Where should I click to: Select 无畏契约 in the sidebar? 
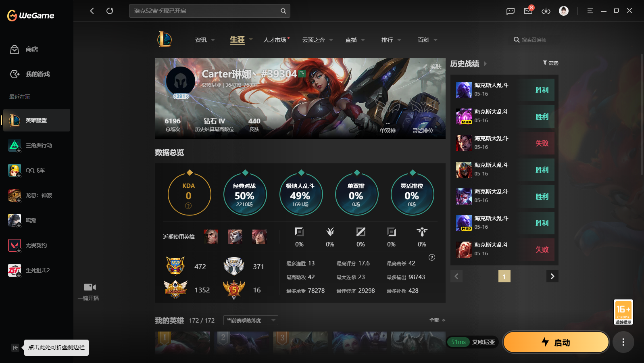click(37, 245)
